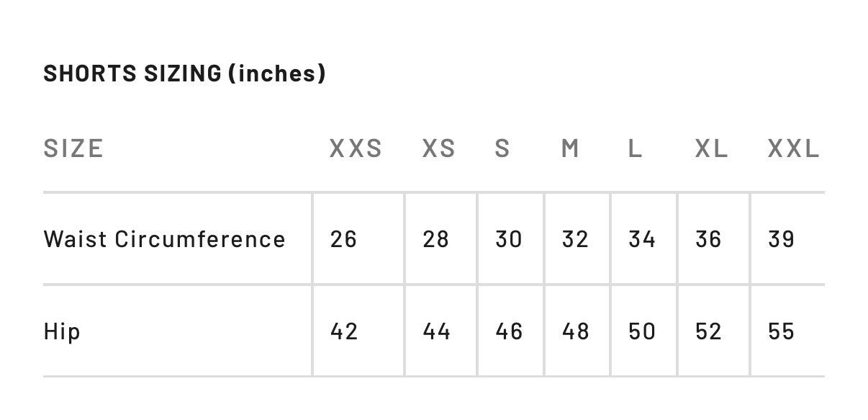Image resolution: width=868 pixels, height=420 pixels.
Task: Click the Waist Circumference row label
Action: pyautogui.click(x=165, y=238)
